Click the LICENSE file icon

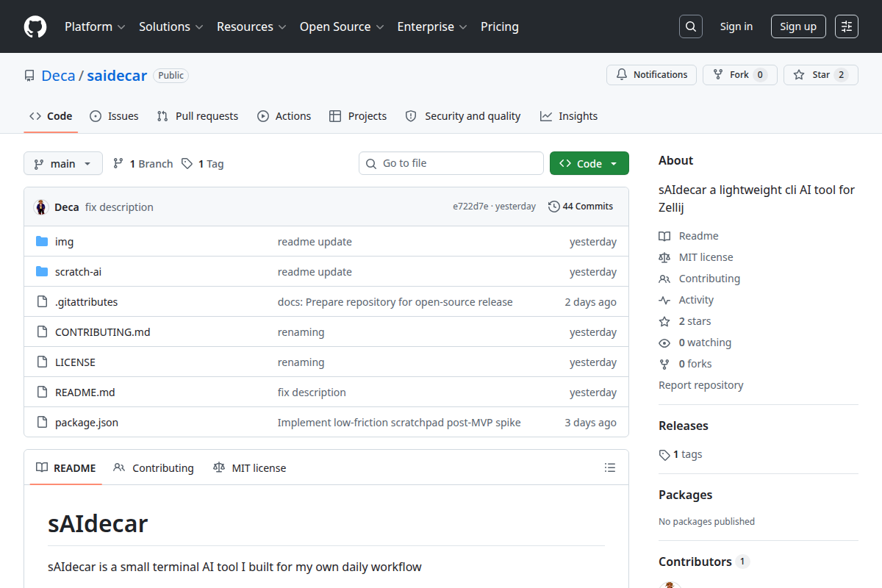42,362
